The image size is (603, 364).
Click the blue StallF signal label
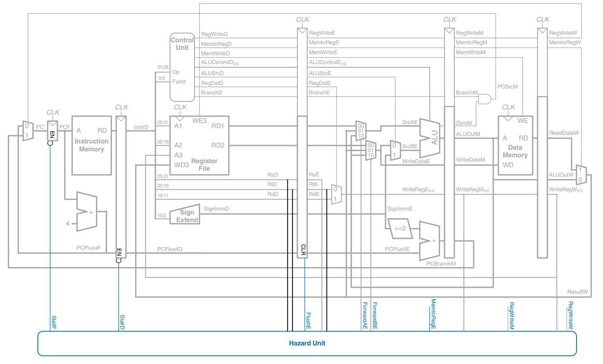(54, 322)
